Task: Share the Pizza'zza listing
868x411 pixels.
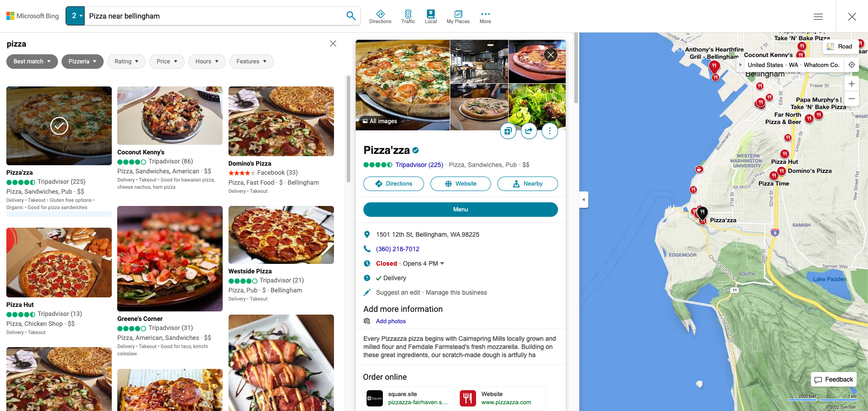Action: pos(529,131)
